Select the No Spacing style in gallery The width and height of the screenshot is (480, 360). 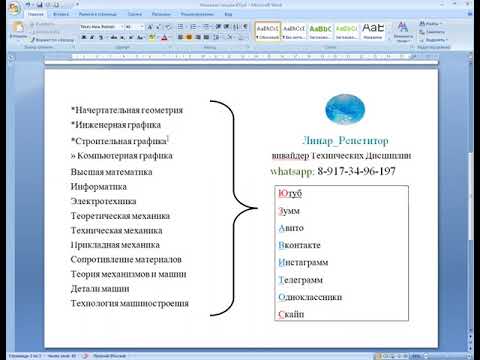coord(294,31)
